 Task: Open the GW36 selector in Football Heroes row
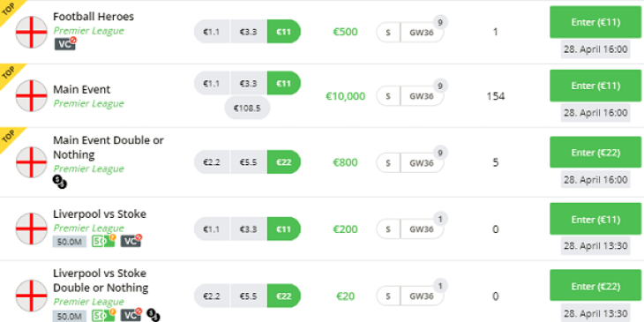422,32
